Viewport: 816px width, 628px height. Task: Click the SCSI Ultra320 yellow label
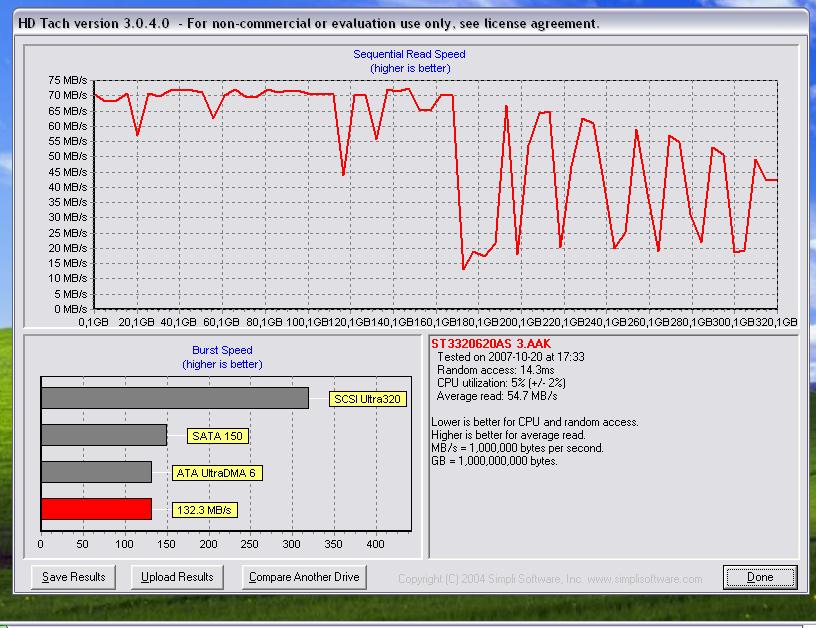[x=367, y=399]
